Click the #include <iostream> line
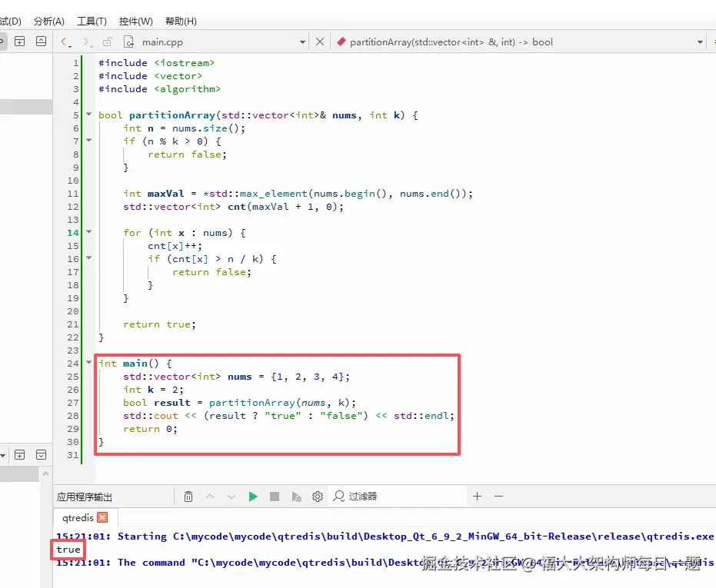The image size is (716, 588). click(x=156, y=62)
